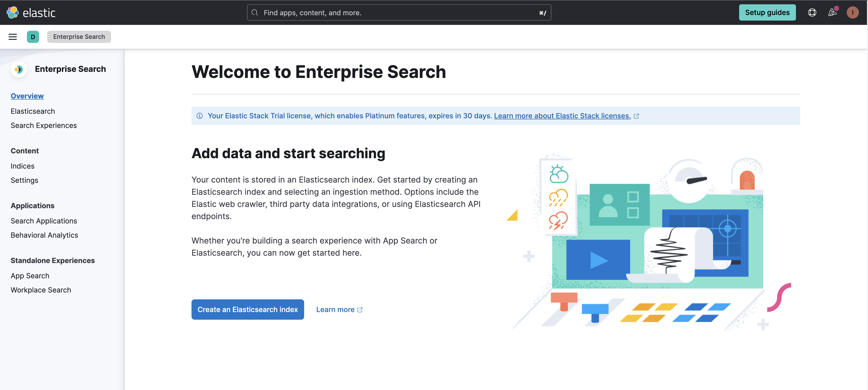The width and height of the screenshot is (868, 390).
Task: Open the newsfeed celebration icon
Action: coord(832,12)
